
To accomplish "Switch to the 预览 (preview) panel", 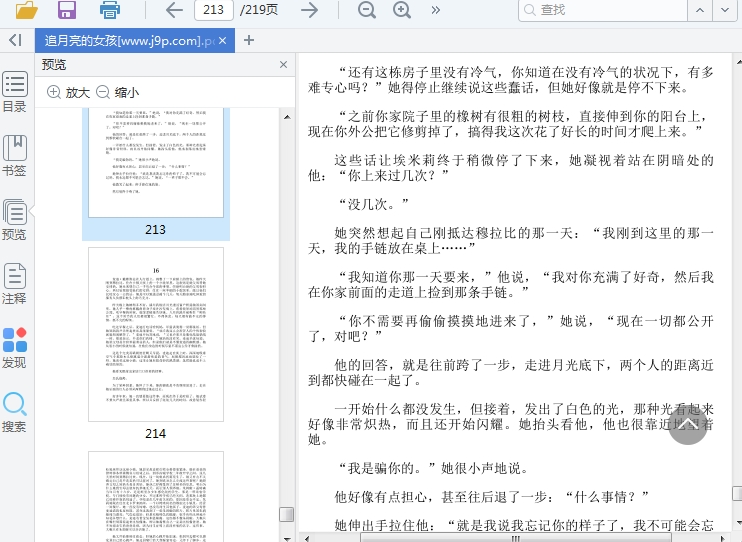I will 14,219.
